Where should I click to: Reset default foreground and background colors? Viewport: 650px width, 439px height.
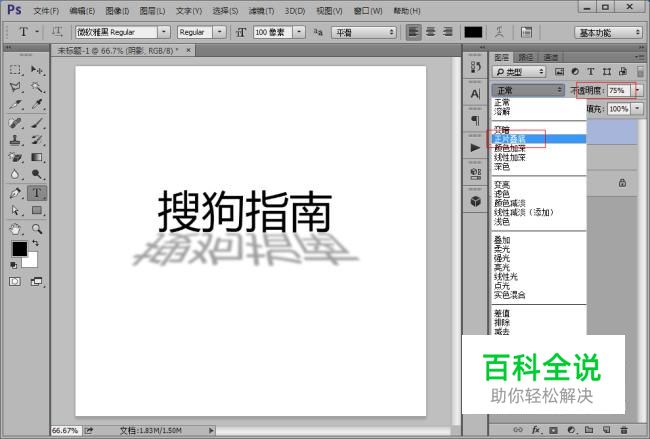coord(13,265)
